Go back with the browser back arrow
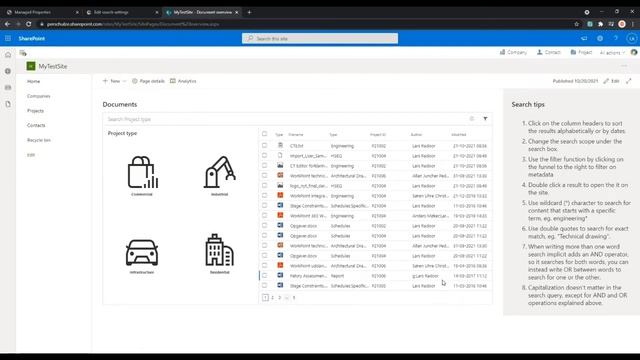Image resolution: width=640 pixels, height=360 pixels. tap(7, 24)
